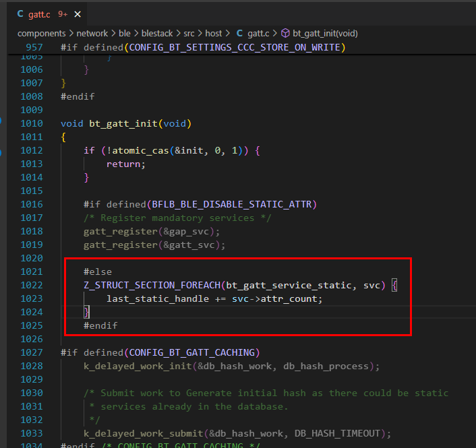This screenshot has width=476, height=448.
Task: Click db_hash_process argument
Action: click(x=326, y=366)
